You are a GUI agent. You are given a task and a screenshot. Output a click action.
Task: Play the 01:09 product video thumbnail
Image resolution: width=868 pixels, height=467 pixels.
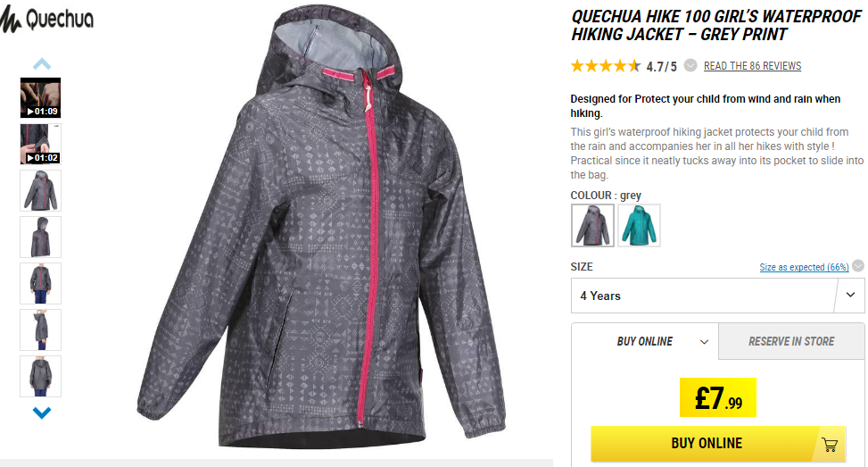[x=40, y=97]
